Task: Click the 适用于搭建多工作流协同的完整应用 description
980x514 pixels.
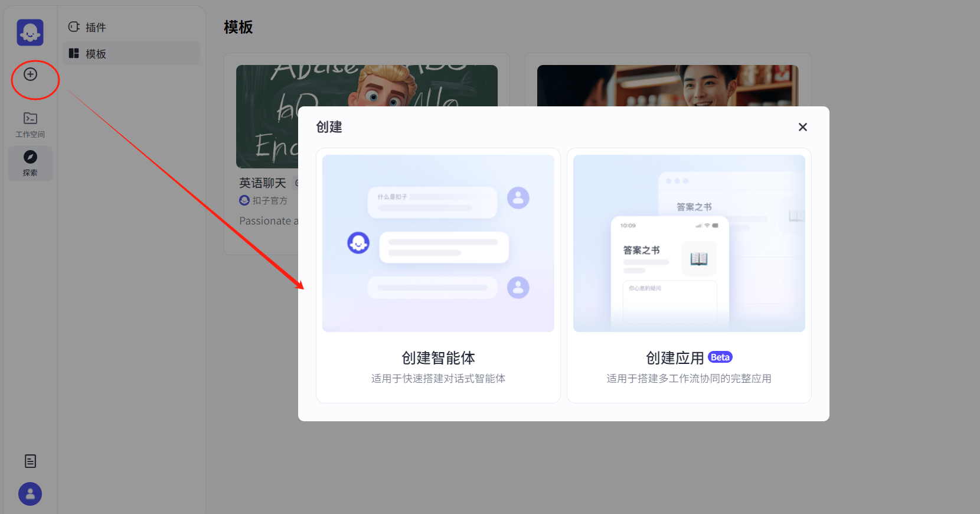Action: tap(689, 379)
